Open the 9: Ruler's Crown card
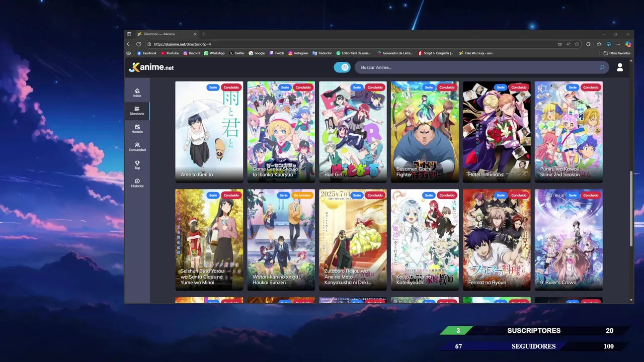The image size is (644, 362). [x=569, y=240]
